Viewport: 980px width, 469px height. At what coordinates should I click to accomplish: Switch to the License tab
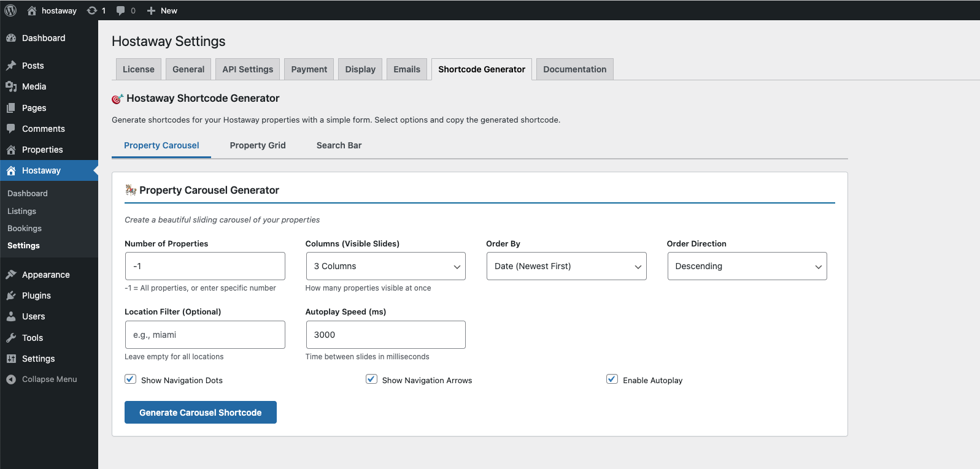(139, 69)
